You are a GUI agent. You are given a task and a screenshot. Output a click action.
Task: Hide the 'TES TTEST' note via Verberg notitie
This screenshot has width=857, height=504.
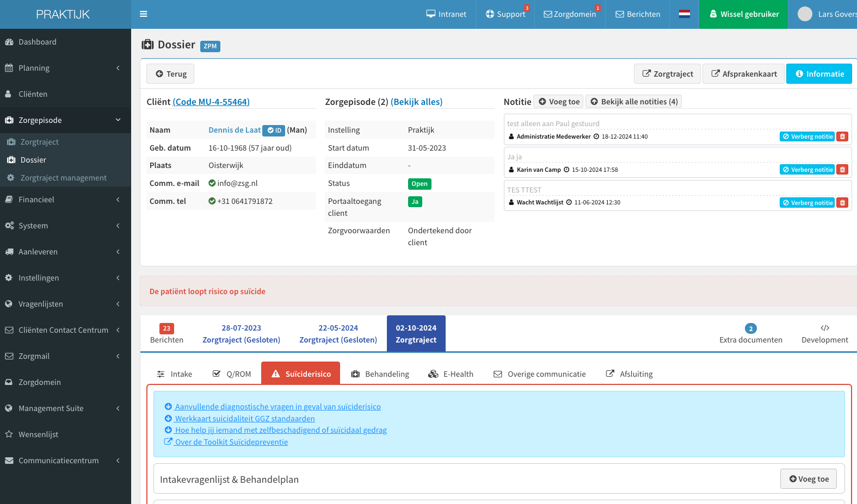(807, 203)
